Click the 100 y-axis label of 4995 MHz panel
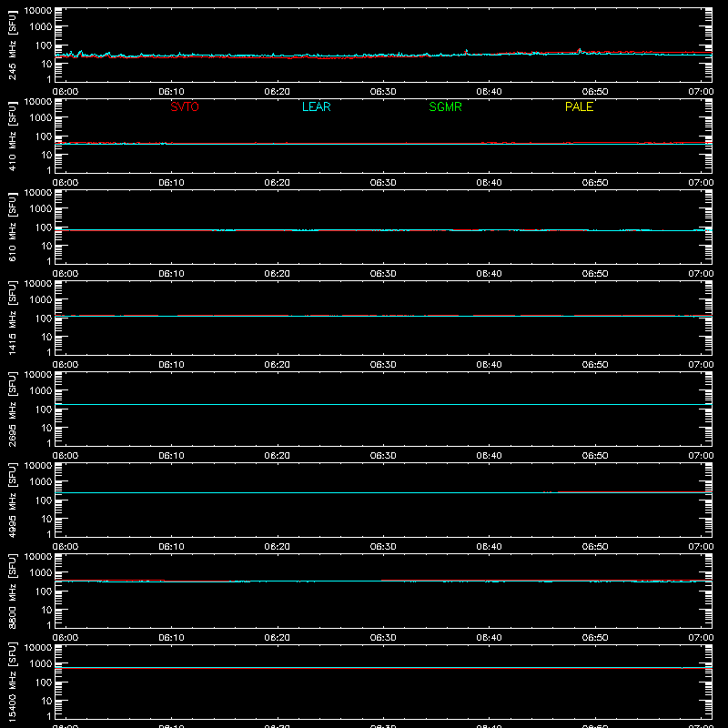Image resolution: width=728 pixels, height=728 pixels. point(44,500)
